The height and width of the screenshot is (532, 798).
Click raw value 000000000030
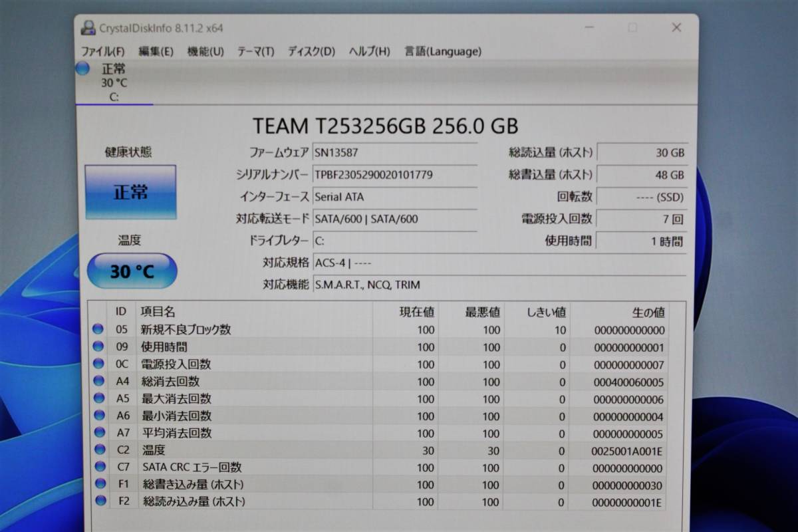(x=628, y=485)
